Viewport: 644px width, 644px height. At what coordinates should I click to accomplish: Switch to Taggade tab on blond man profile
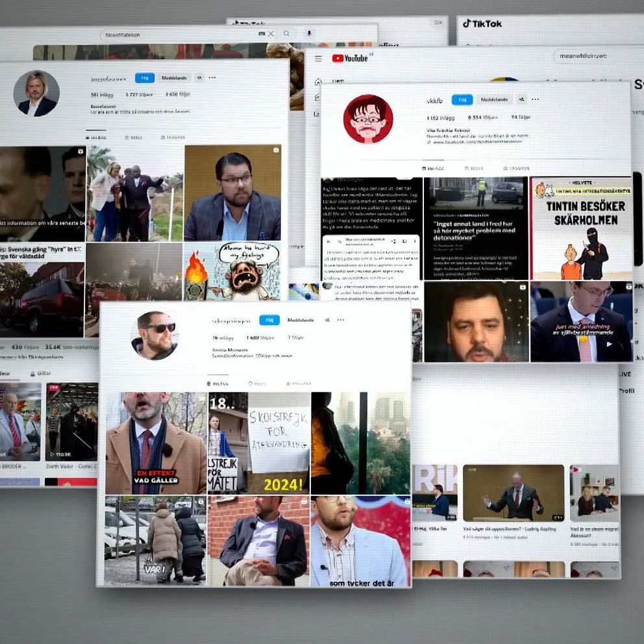click(173, 138)
